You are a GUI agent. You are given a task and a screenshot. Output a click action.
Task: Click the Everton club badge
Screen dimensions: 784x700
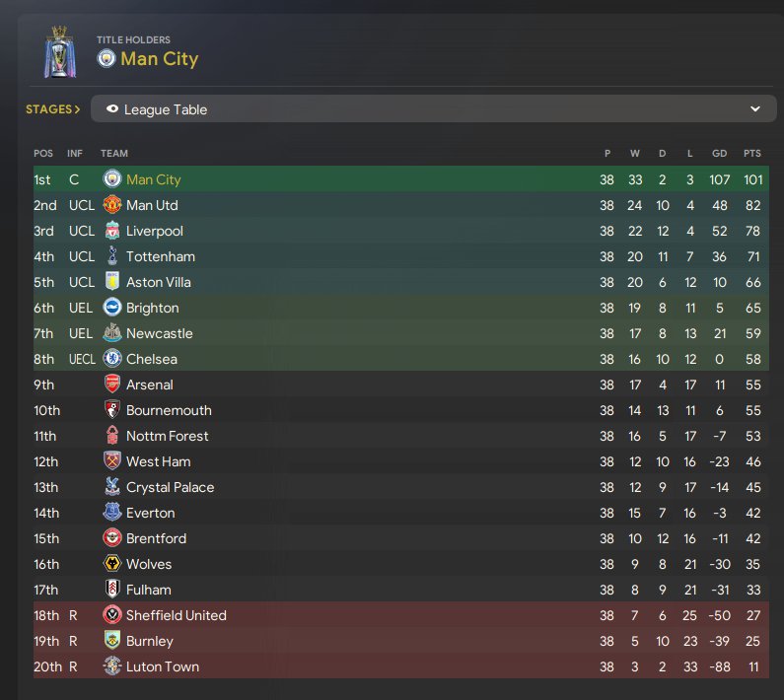tap(112, 512)
